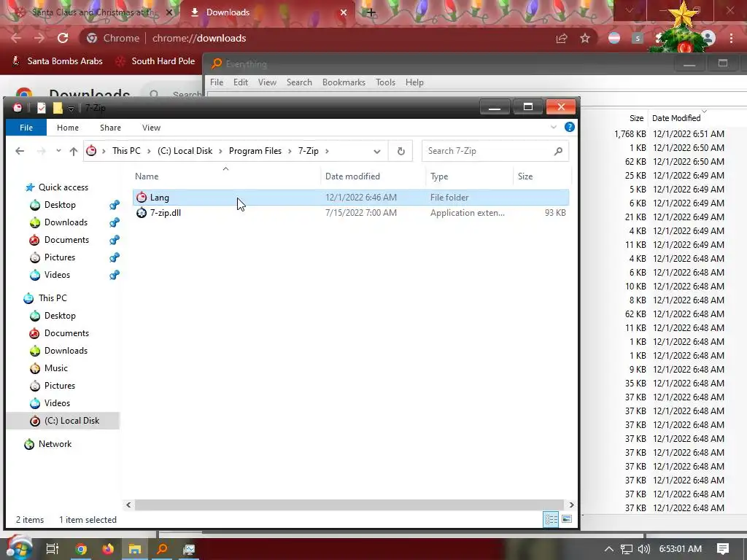Open Videos under Quick access
747x560 pixels.
tap(57, 275)
